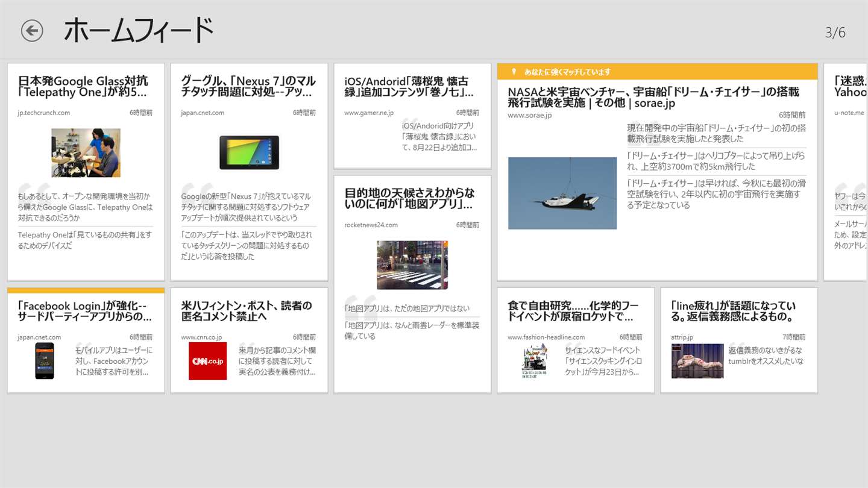Click quote starting 'Googleの新型「Nexus 7」が抱えている'
Image resolution: width=868 pixels, height=488 pixels.
coord(247,207)
